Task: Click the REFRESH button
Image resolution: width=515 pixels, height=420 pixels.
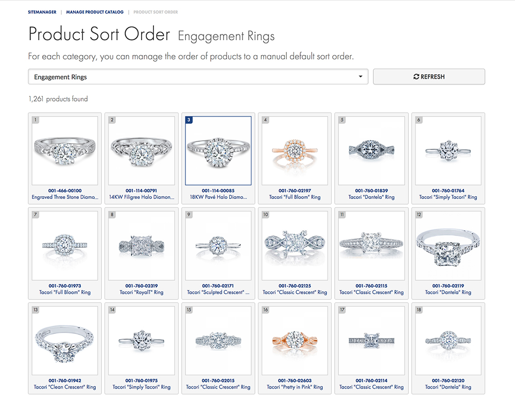Action: pos(429,76)
